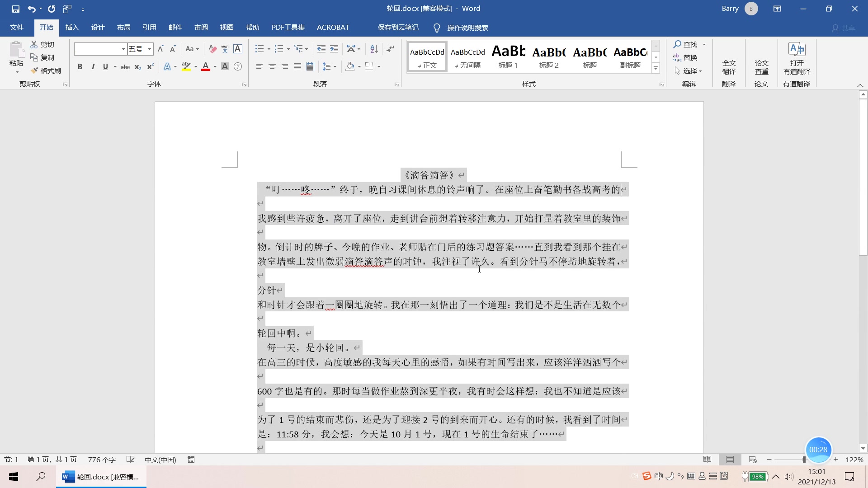Open the Change Case Aa dropdown
868x488 pixels.
coord(192,49)
